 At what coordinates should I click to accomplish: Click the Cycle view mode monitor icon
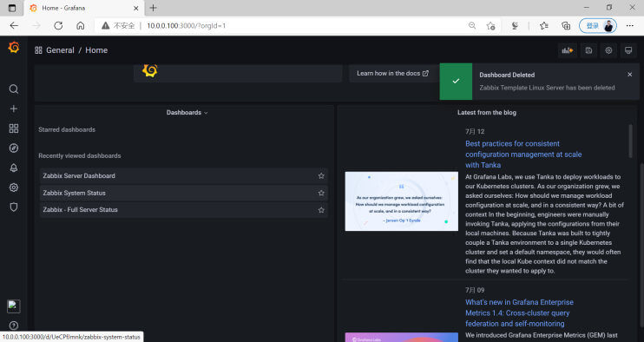[628, 50]
